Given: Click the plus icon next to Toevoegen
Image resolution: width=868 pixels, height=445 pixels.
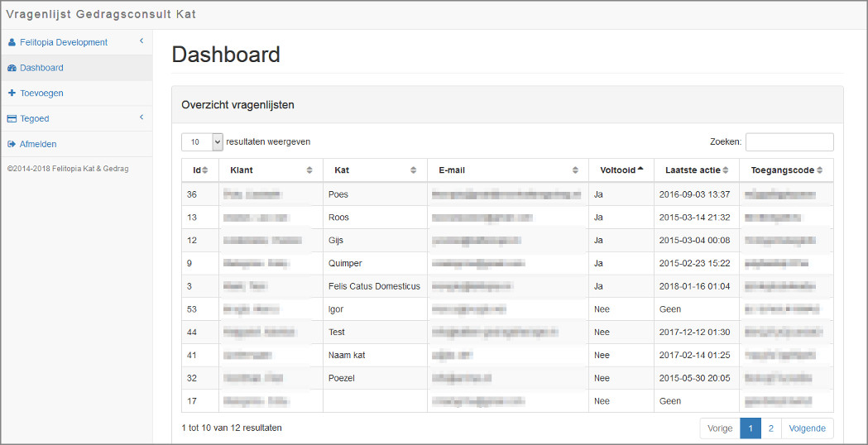Looking at the screenshot, I should [x=12, y=93].
